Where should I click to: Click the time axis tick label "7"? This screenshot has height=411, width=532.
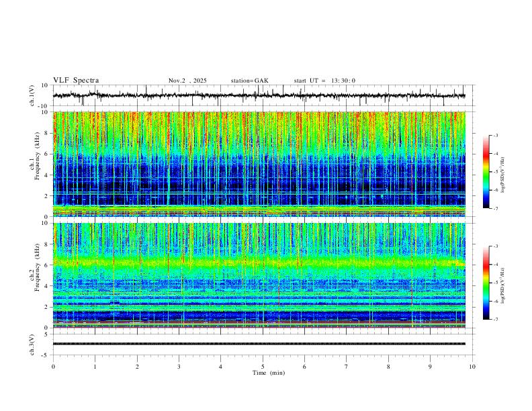347,367
